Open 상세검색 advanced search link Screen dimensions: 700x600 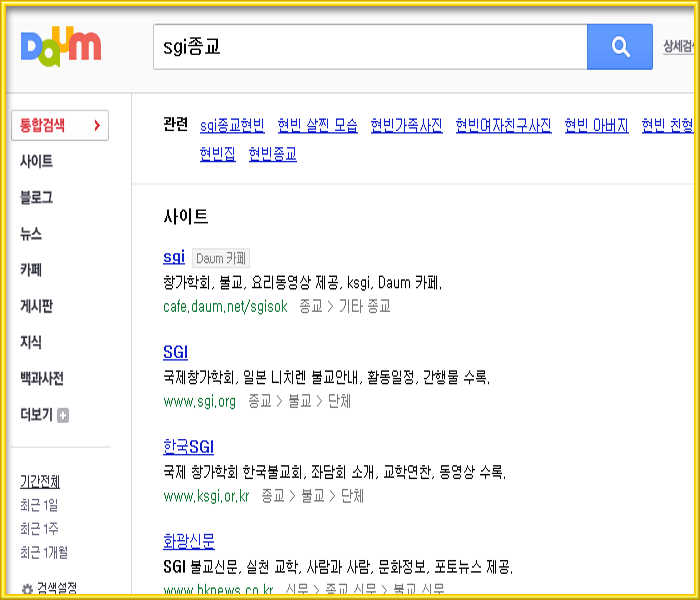click(x=679, y=46)
